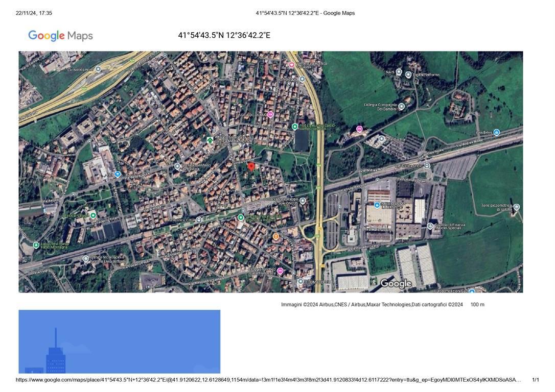Open the Presidio Sanitario La Rustica marker
Viewport: 555px width, 392px height.
click(x=177, y=166)
